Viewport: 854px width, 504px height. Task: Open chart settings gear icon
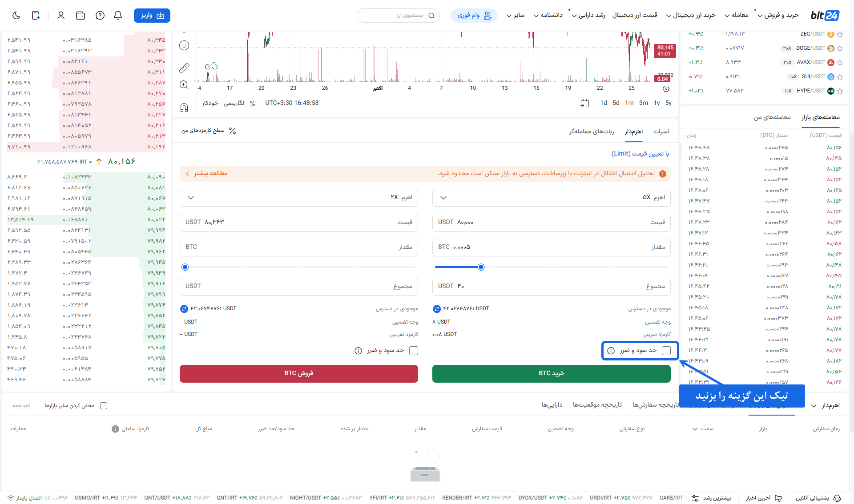(666, 88)
